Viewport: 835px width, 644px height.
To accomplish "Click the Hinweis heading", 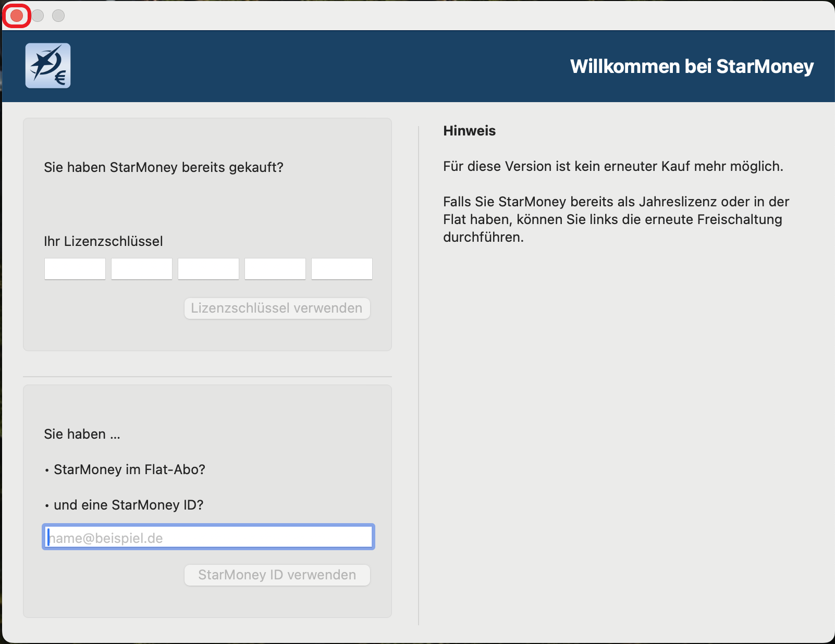I will point(470,131).
